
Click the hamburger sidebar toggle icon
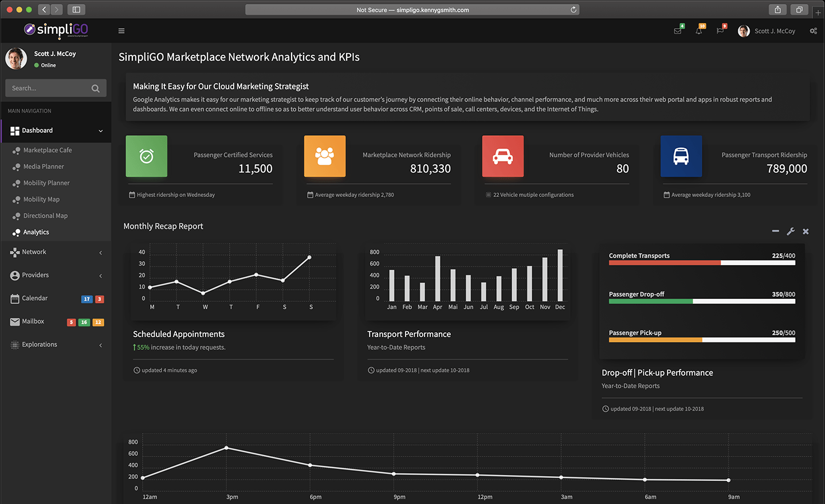pos(121,31)
